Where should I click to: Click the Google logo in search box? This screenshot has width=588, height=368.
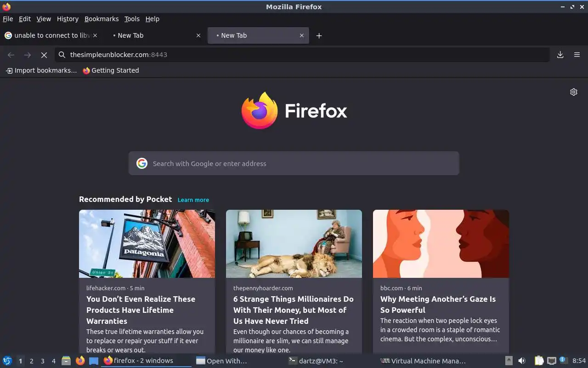142,163
